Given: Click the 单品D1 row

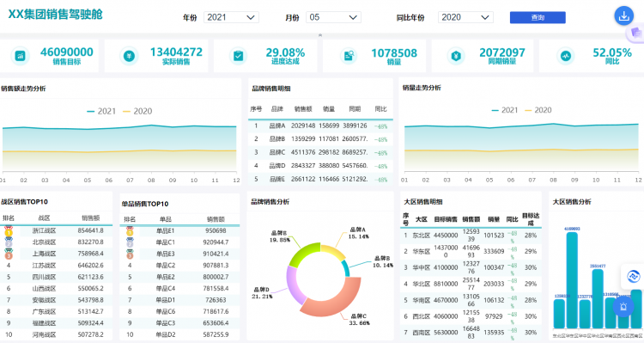Looking at the screenshot, I should coord(179,300).
